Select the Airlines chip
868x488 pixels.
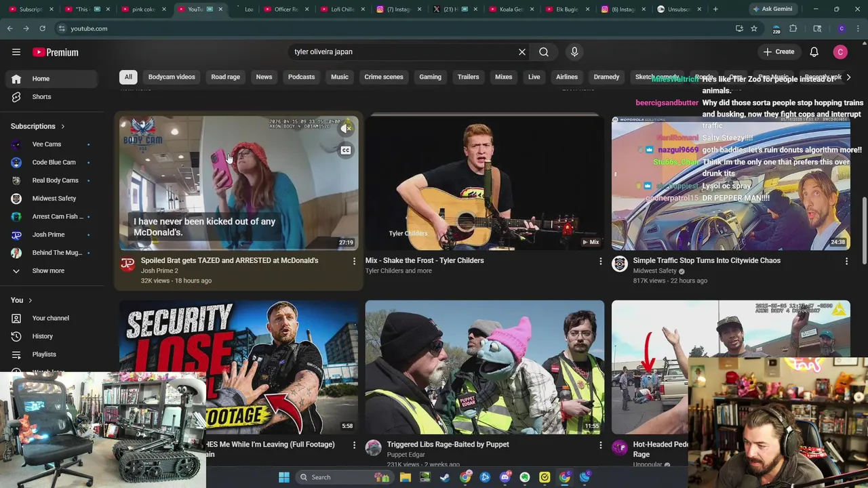pyautogui.click(x=567, y=77)
